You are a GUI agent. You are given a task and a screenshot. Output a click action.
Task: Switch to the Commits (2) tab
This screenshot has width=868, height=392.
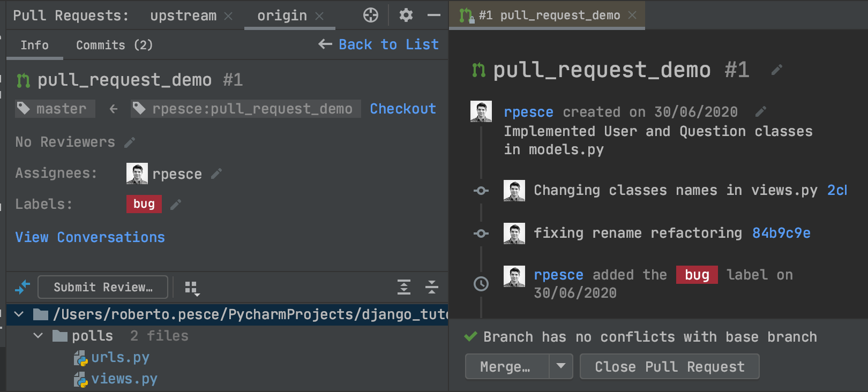click(114, 46)
